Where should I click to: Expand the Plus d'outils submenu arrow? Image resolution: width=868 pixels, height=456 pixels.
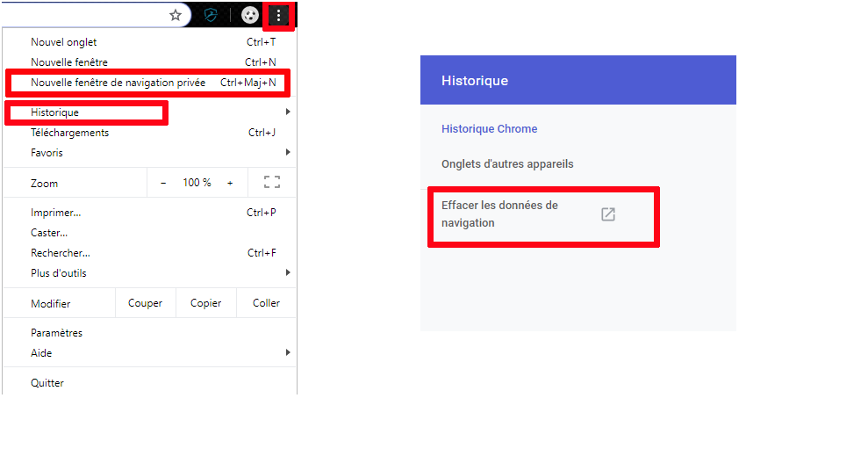pyautogui.click(x=288, y=272)
